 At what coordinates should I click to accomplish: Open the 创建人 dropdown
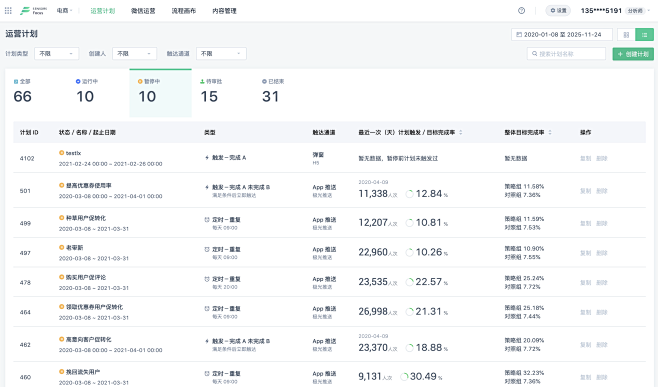click(x=134, y=54)
